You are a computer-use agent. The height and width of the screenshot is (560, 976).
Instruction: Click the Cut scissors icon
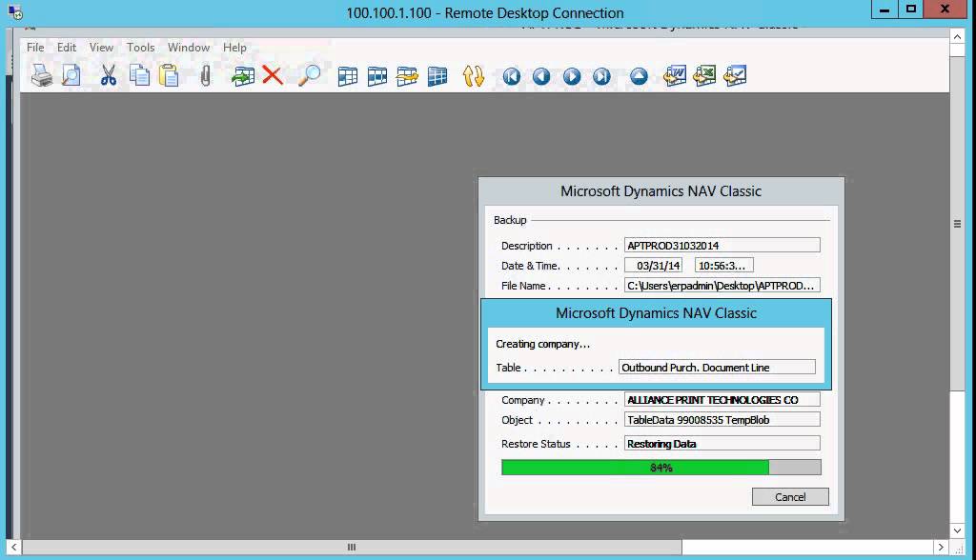click(x=109, y=76)
